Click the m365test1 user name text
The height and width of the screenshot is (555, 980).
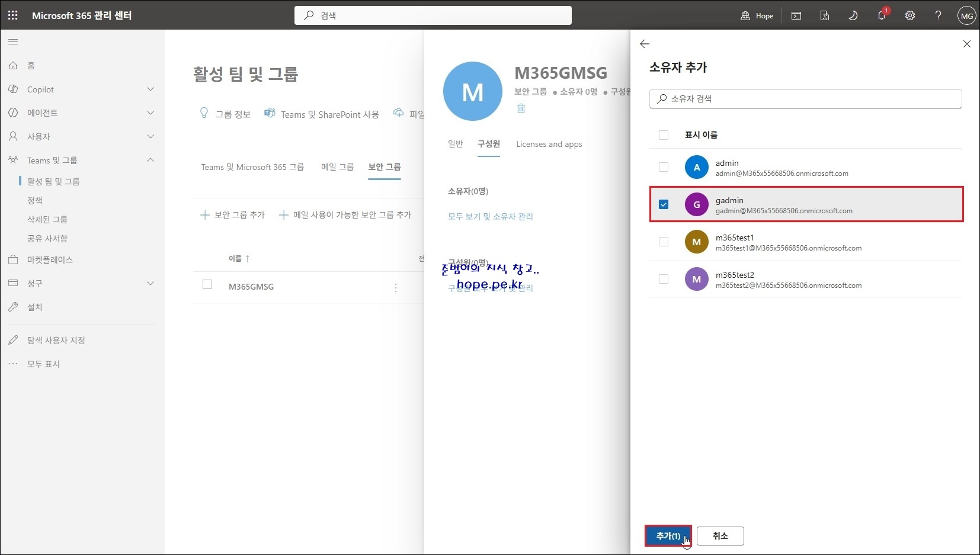coord(735,238)
